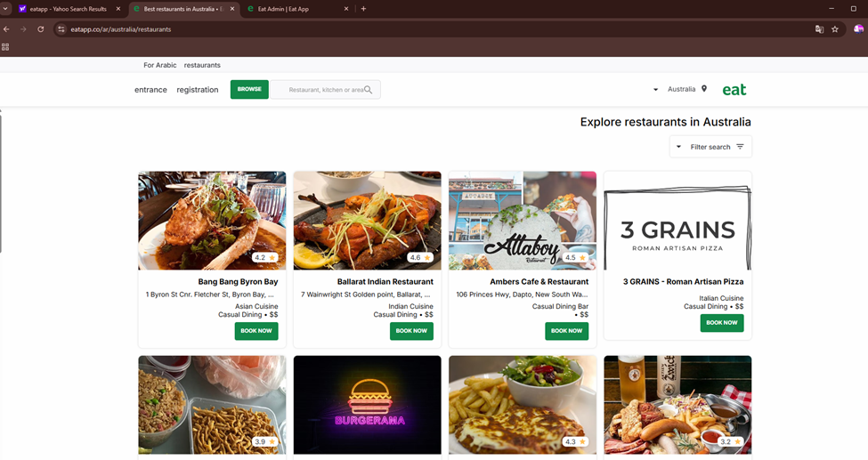Go back in browser history
Viewport: 868px width, 460px height.
pyautogui.click(x=6, y=29)
